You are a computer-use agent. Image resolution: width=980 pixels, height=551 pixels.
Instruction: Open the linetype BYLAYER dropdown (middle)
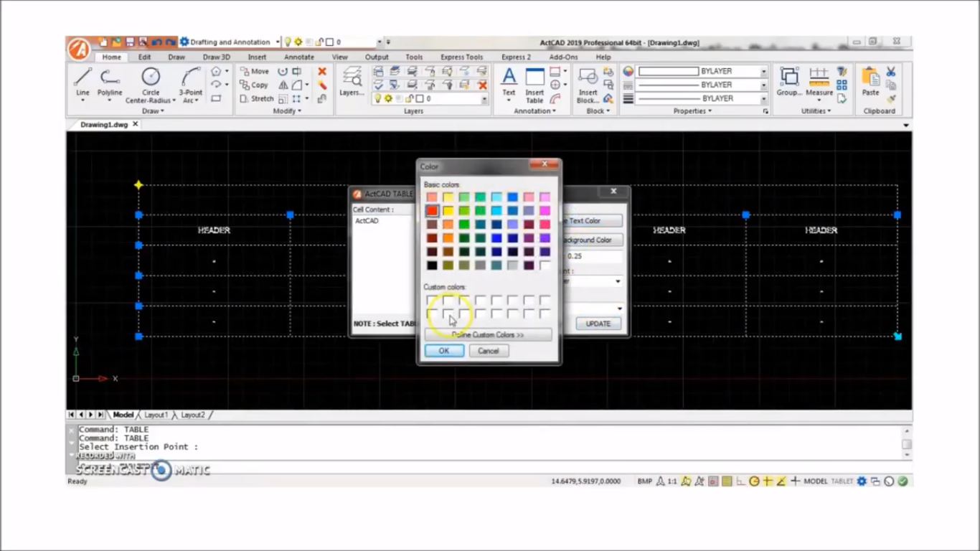[x=763, y=85]
